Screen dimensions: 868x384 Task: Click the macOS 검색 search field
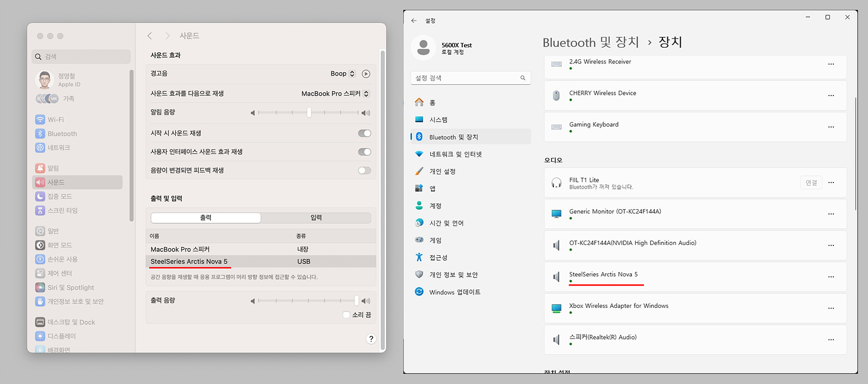click(81, 56)
